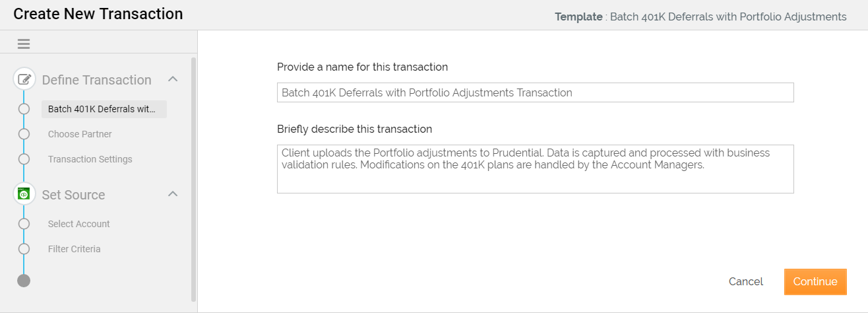Cancel the new transaction

[745, 281]
